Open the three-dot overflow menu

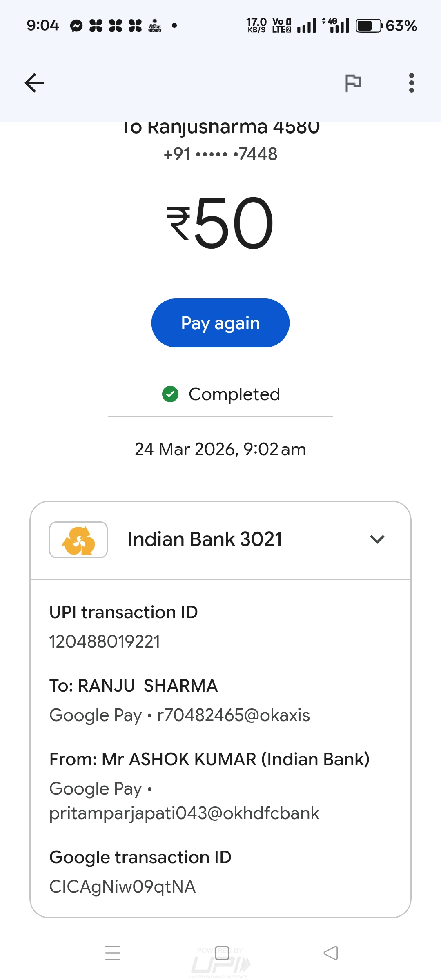(x=411, y=83)
